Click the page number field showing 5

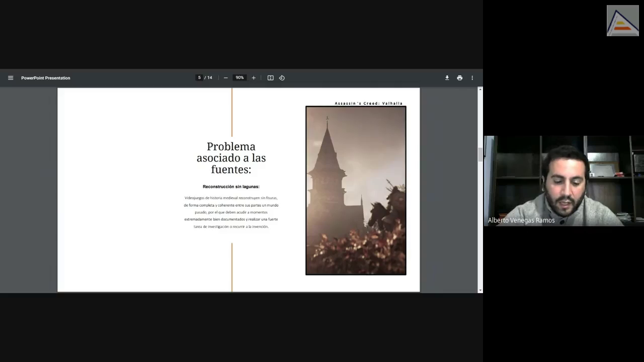pyautogui.click(x=199, y=78)
